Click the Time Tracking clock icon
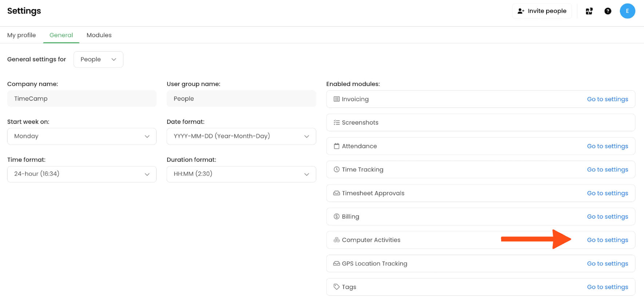The height and width of the screenshot is (300, 644). point(337,170)
